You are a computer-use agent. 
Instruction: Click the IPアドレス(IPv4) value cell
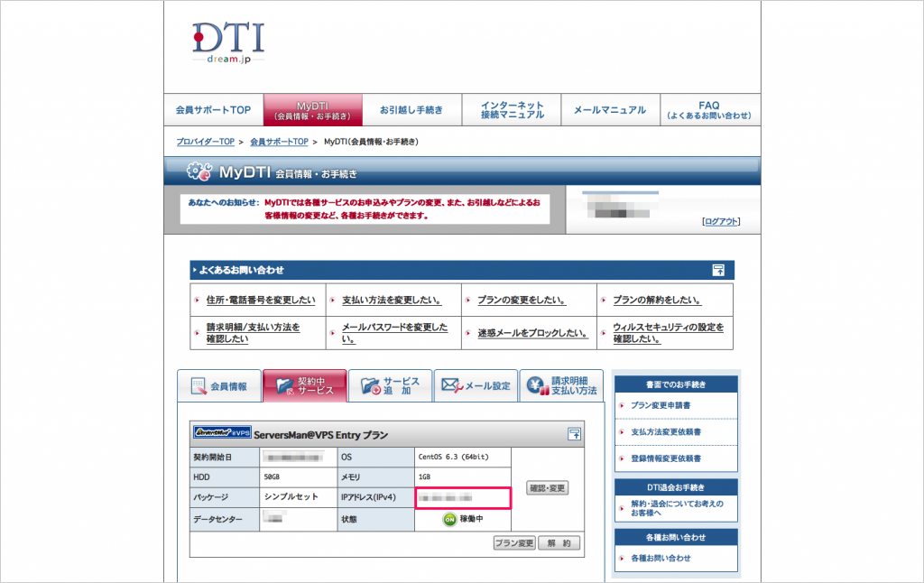463,498
